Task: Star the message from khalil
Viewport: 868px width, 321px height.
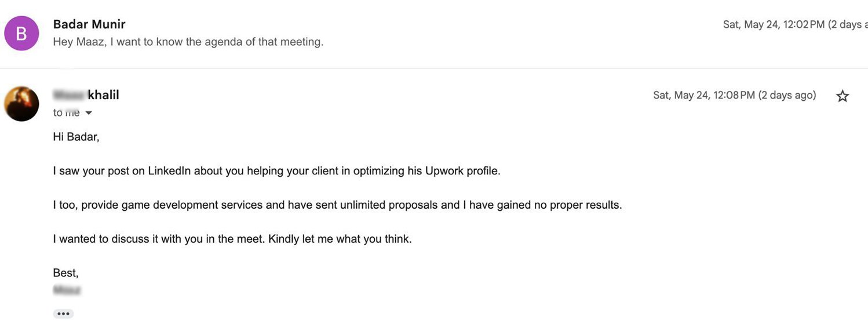Action: (843, 96)
